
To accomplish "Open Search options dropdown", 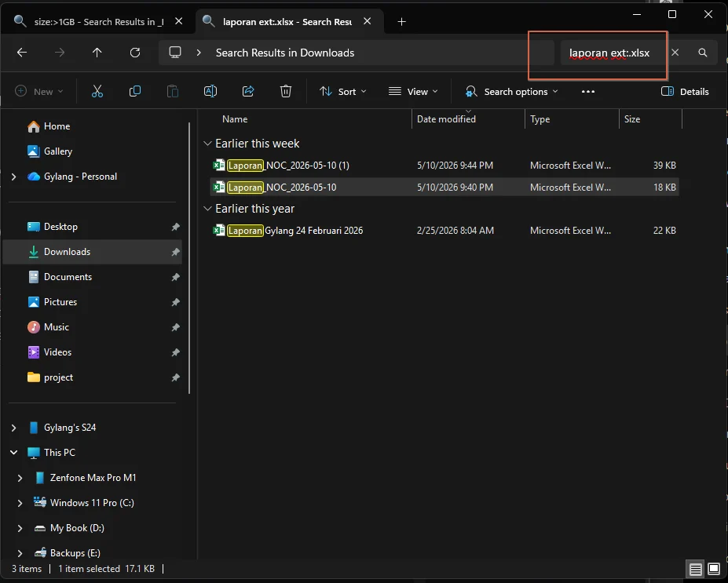I will (511, 91).
